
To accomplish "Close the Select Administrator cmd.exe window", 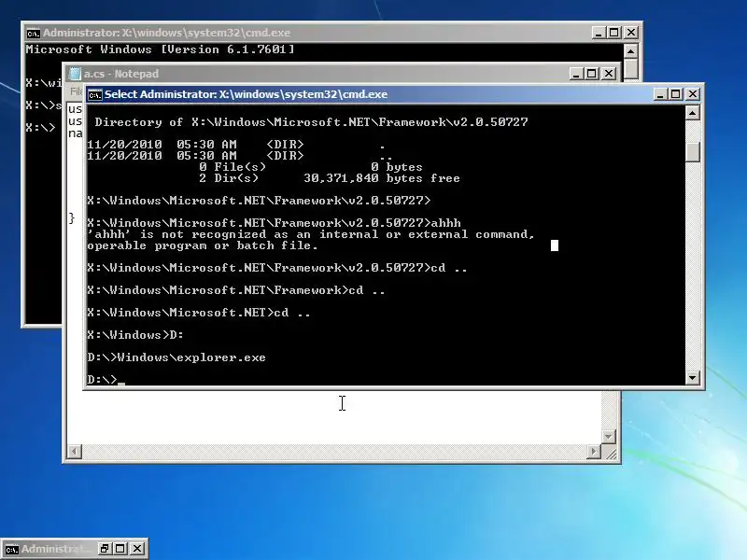I will tap(693, 94).
